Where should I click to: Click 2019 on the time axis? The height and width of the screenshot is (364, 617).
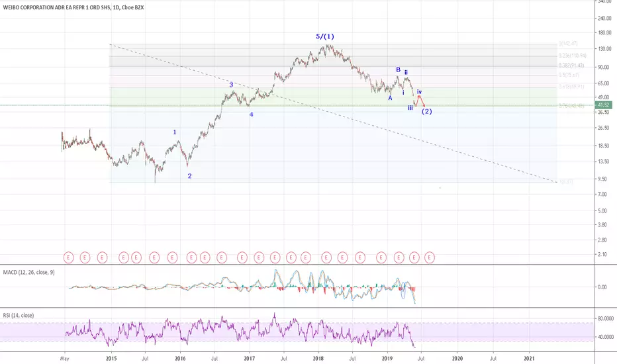tap(387, 359)
